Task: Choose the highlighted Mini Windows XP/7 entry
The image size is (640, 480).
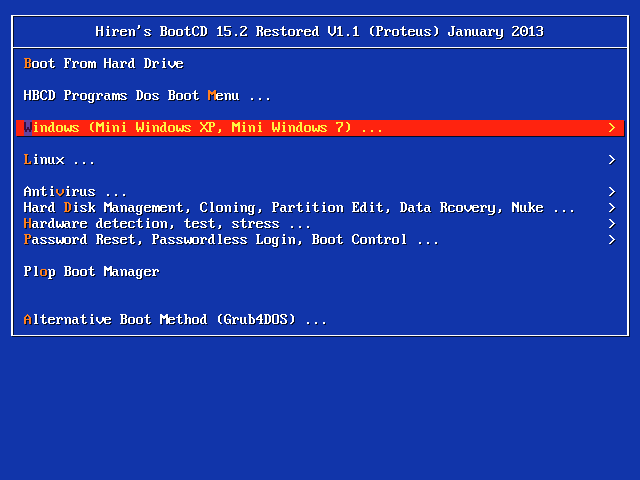Action: coord(320,128)
